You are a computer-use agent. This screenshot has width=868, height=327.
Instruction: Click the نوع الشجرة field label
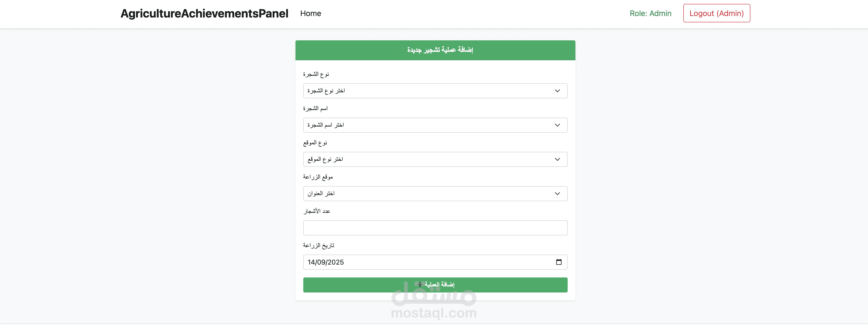(x=316, y=74)
